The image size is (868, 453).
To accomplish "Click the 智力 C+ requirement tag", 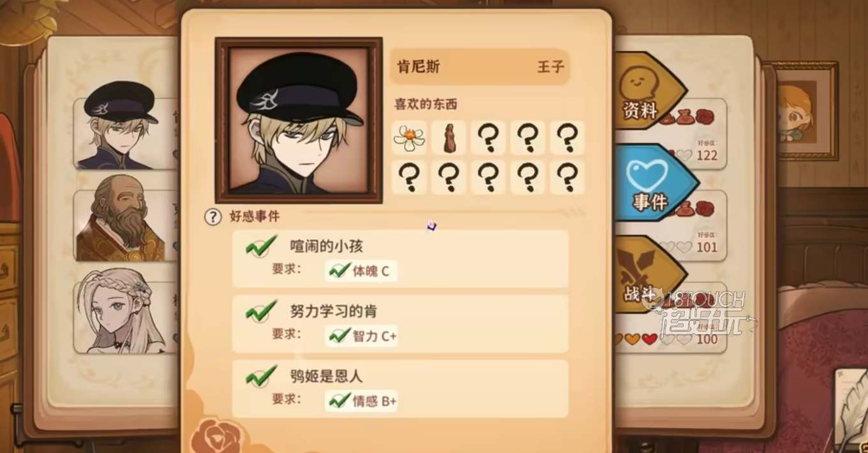I will tap(361, 336).
